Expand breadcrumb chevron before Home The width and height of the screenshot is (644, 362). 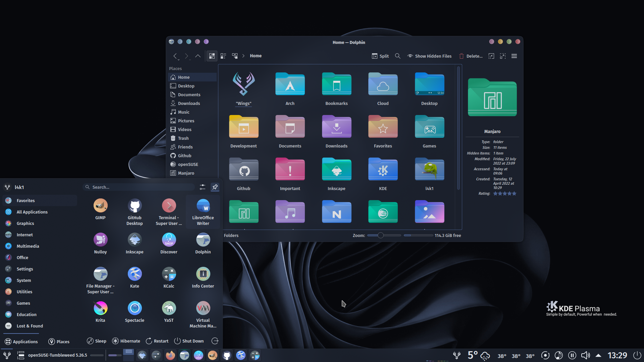pyautogui.click(x=244, y=56)
